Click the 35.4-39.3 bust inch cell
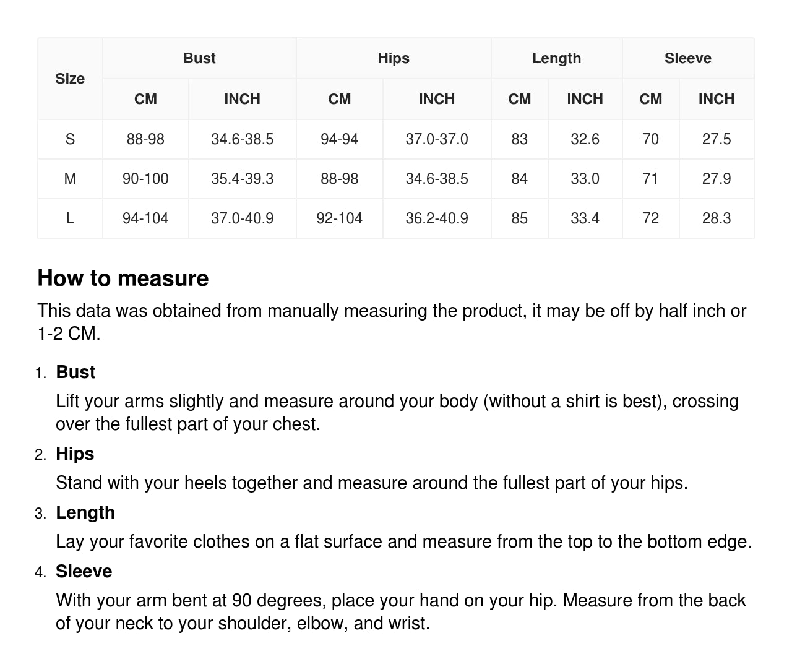 point(242,179)
